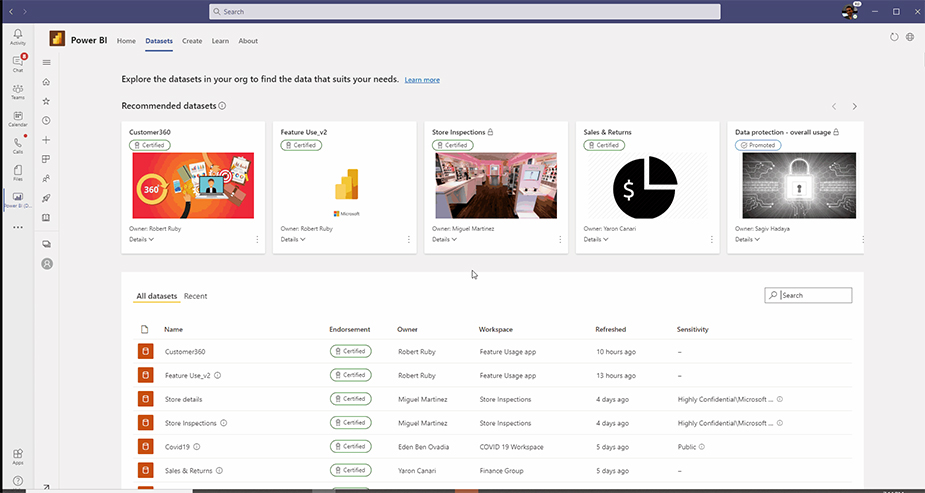Sort by Refreshed column header

tap(611, 330)
